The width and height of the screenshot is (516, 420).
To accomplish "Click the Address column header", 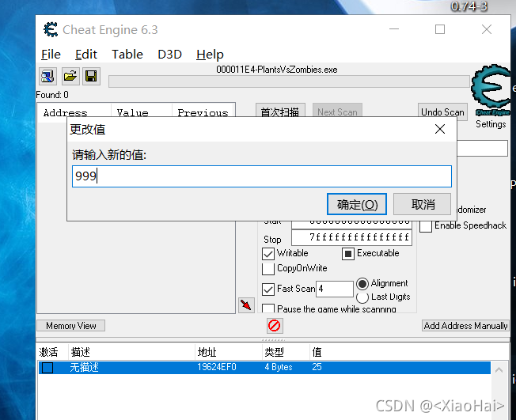I will pyautogui.click(x=74, y=113).
